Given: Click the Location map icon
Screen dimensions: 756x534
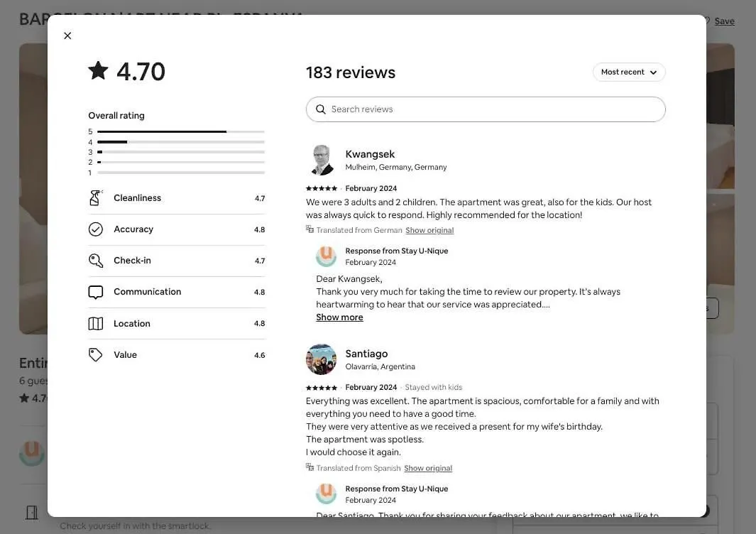Looking at the screenshot, I should pos(95,323).
